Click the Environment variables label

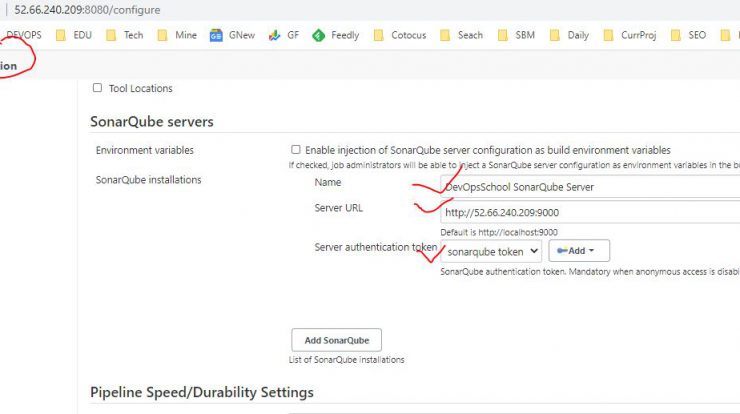point(145,150)
